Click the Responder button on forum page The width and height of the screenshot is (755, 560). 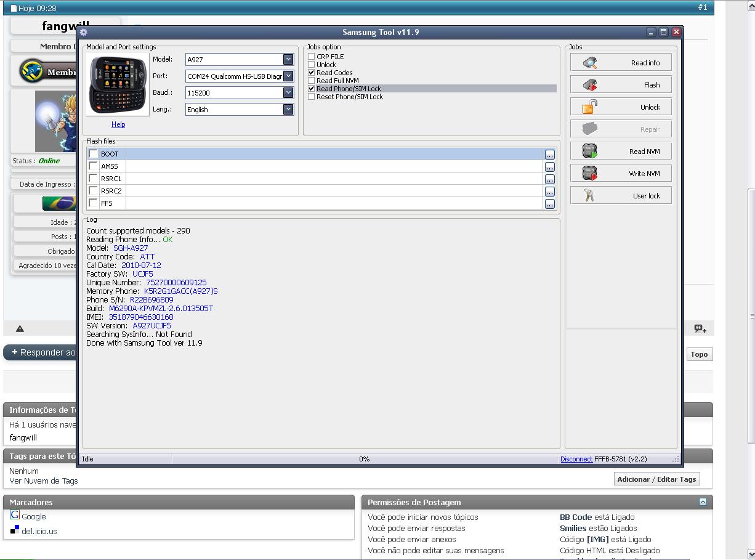tap(41, 352)
